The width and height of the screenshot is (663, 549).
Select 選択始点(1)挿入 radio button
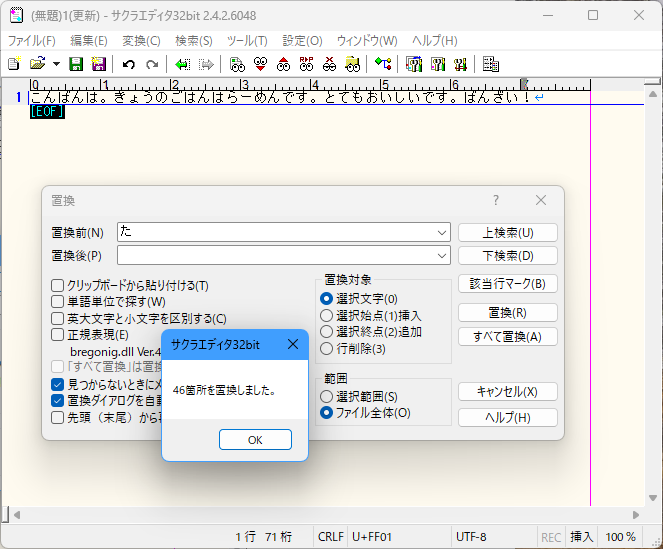tap(326, 316)
